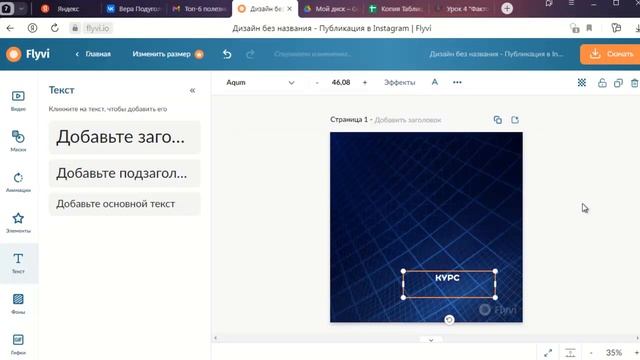Open the Video panel in sidebar
Screen dimensions: 640x360
[18, 100]
